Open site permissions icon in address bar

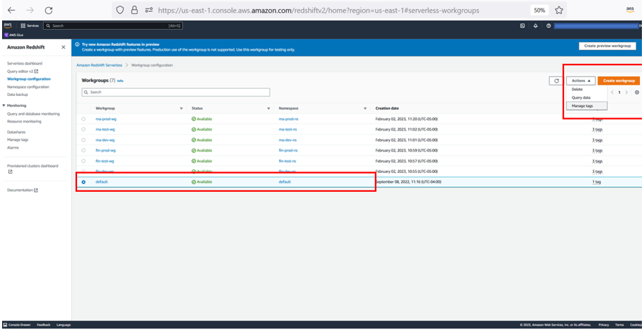[149, 10]
